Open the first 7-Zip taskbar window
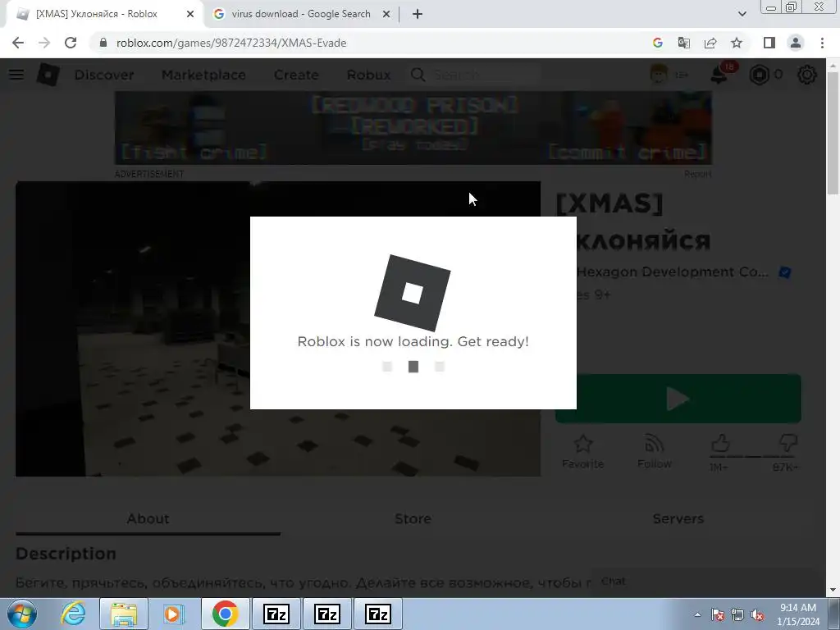Viewport: 840px width, 630px height. pyautogui.click(x=276, y=614)
